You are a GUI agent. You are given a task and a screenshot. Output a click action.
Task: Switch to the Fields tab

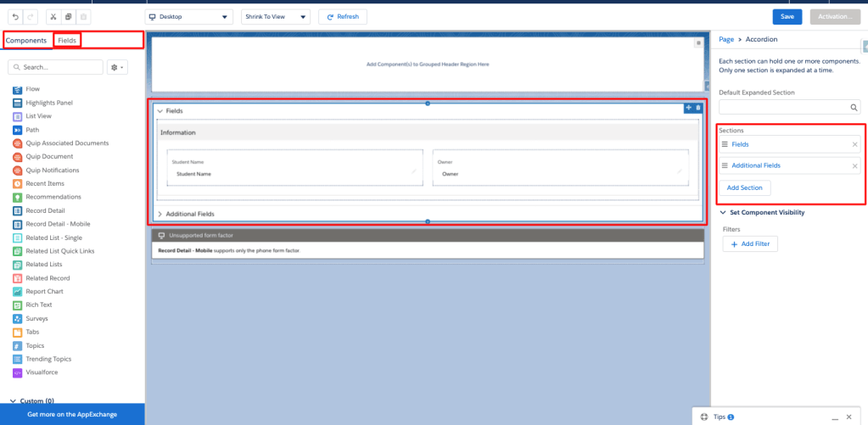67,40
